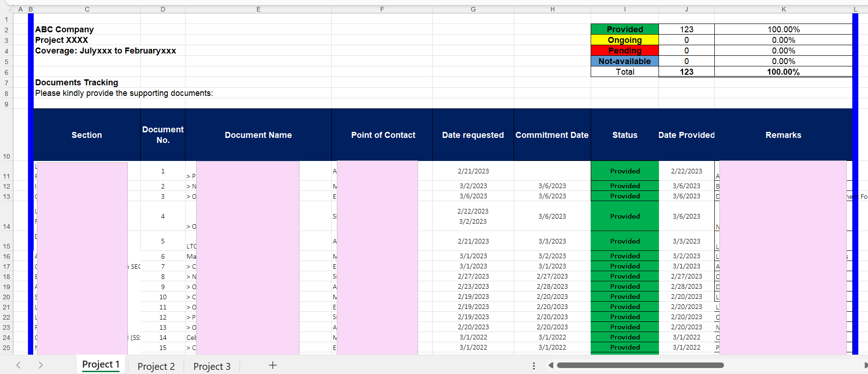Select the ABC Company title cell
The width and height of the screenshot is (868, 374).
coord(87,29)
